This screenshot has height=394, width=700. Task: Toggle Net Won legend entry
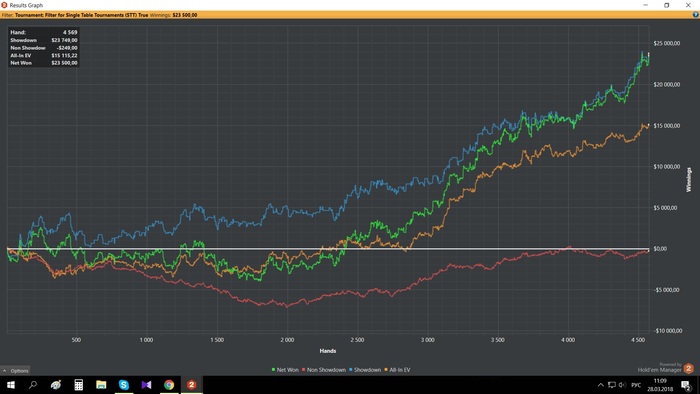(x=285, y=369)
